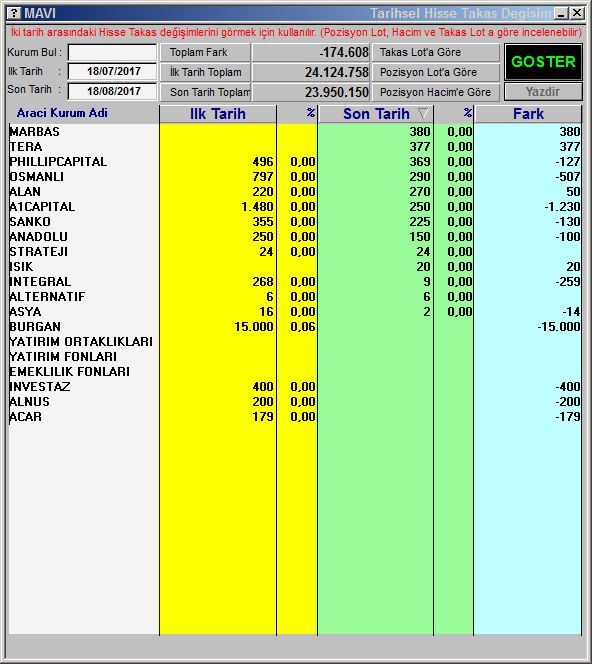This screenshot has height=664, width=592.
Task: Select the BURGAN row
Action: [x=295, y=327]
